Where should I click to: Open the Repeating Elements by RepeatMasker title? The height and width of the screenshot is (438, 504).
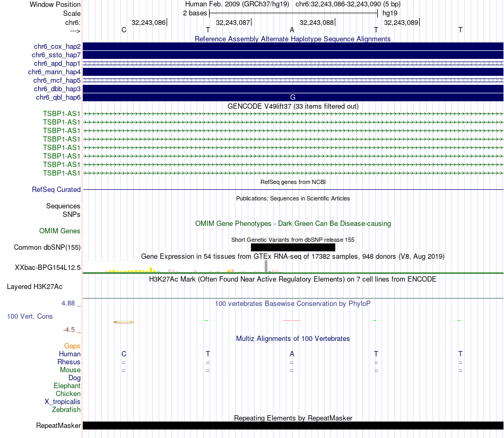(x=293, y=418)
